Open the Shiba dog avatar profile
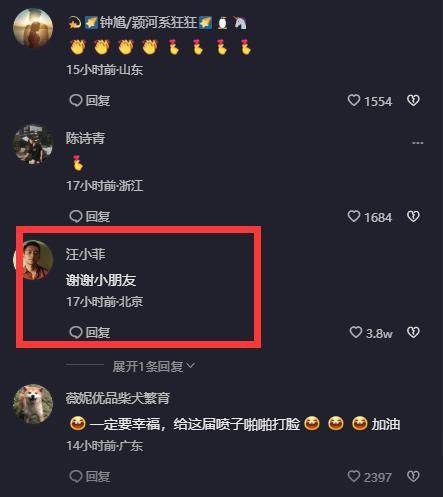443x497 pixels. 33,404
